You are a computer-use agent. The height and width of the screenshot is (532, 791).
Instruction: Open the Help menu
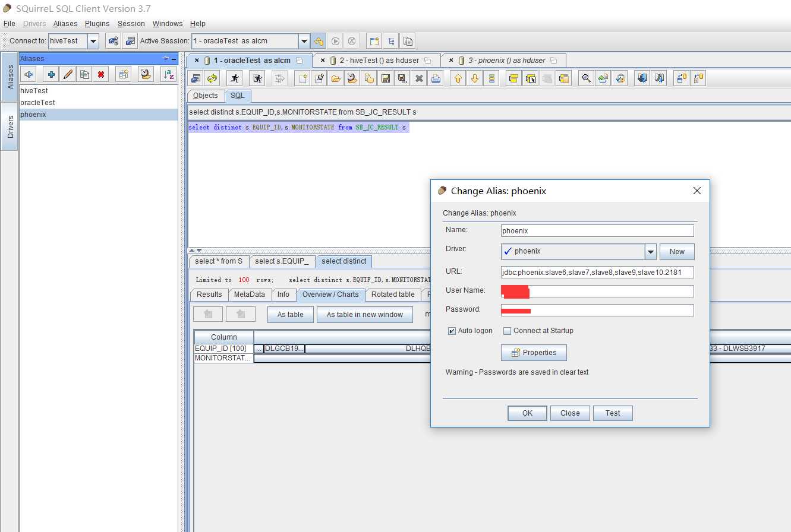coord(198,24)
